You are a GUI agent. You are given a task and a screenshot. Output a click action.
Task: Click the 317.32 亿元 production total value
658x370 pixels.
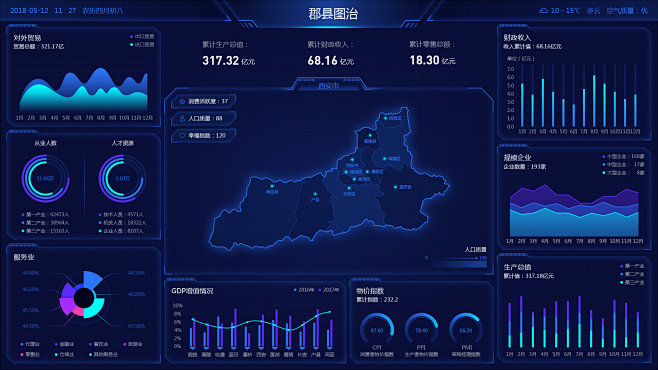click(229, 61)
